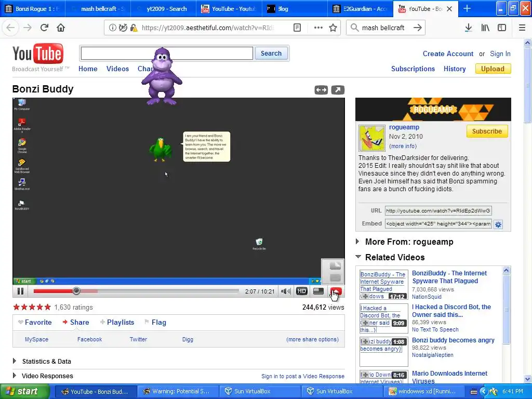This screenshot has width=532, height=399.
Task: Click the video URL text field
Action: click(438, 211)
